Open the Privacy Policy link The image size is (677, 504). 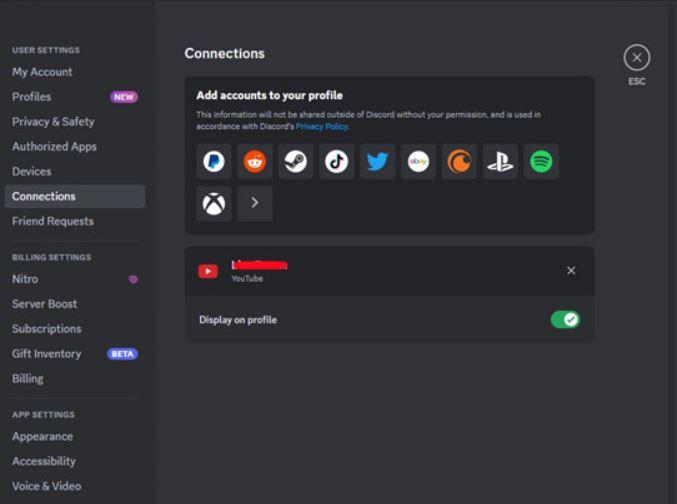tap(322, 127)
